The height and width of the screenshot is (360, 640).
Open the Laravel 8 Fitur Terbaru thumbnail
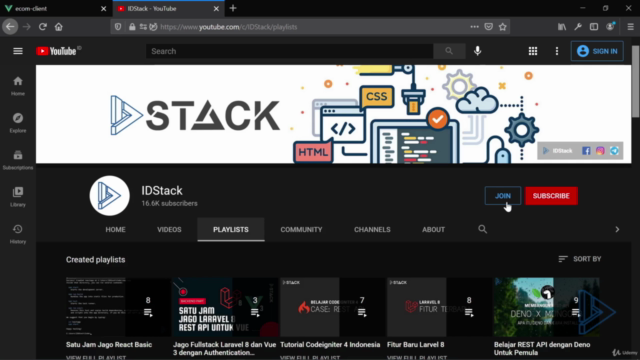click(440, 307)
